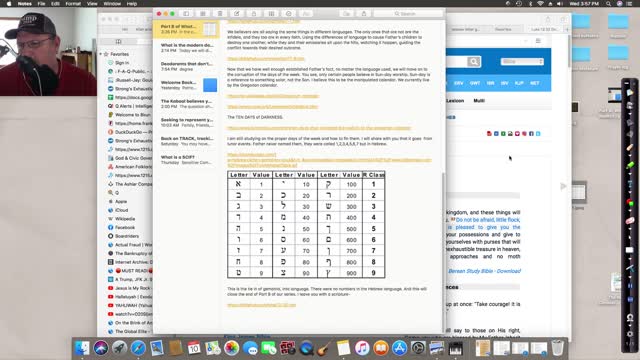Create a new note with compose icon

pyautogui.click(x=237, y=13)
